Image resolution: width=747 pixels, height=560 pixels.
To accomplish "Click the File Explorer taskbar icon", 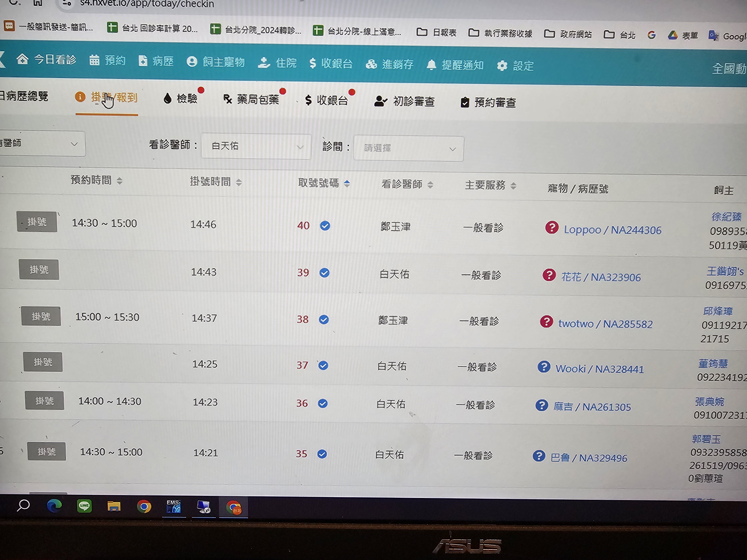I will point(114,506).
